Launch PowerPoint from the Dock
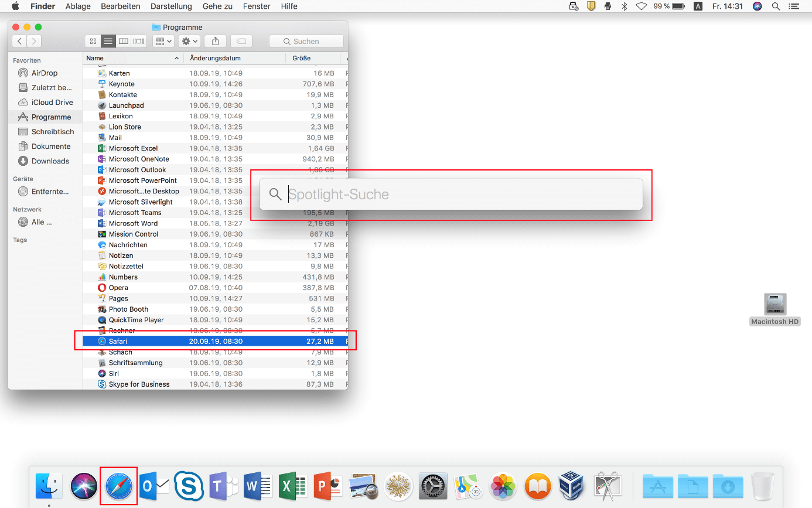Viewport: 812px width, 508px height. 328,486
